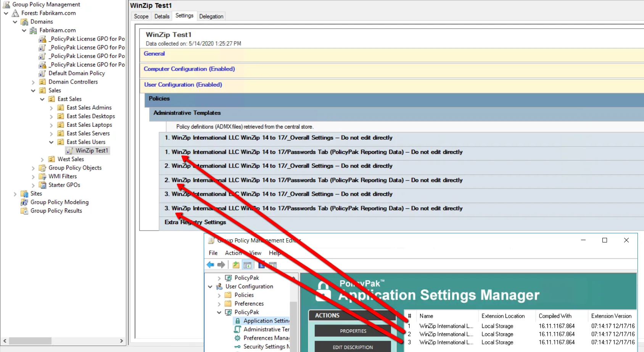
Task: Click the Extra Registry Settings heading
Action: [195, 222]
